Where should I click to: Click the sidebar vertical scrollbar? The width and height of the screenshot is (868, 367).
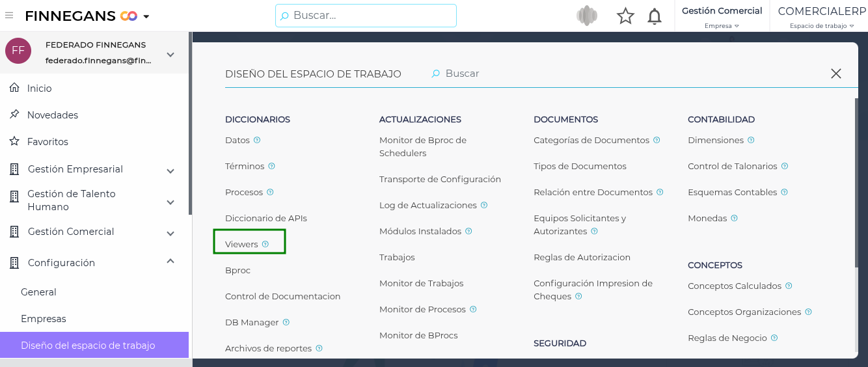tap(190, 124)
